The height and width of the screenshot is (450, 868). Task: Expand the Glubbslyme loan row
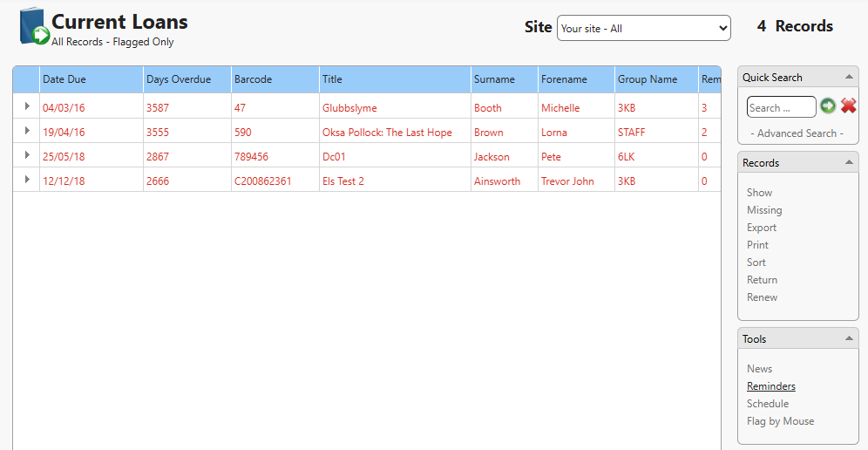pos(27,106)
